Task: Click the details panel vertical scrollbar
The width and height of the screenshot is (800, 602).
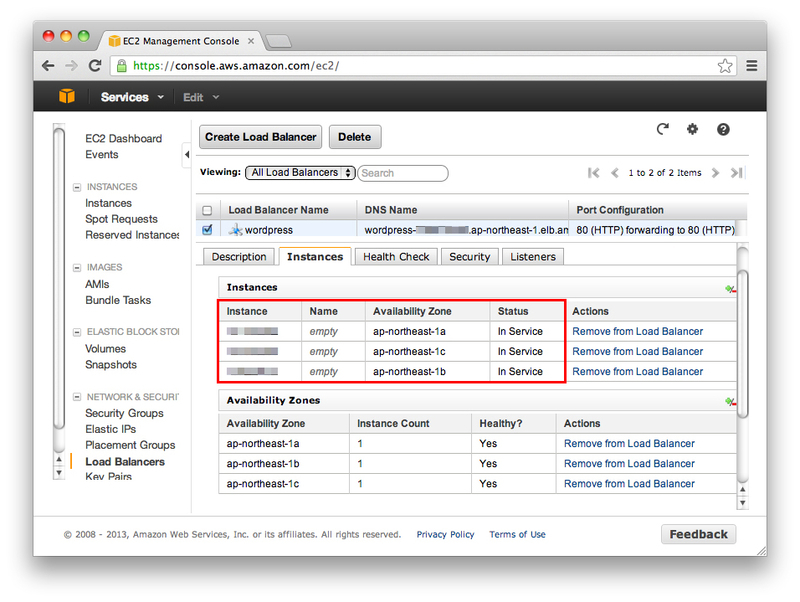Action: coord(743,344)
